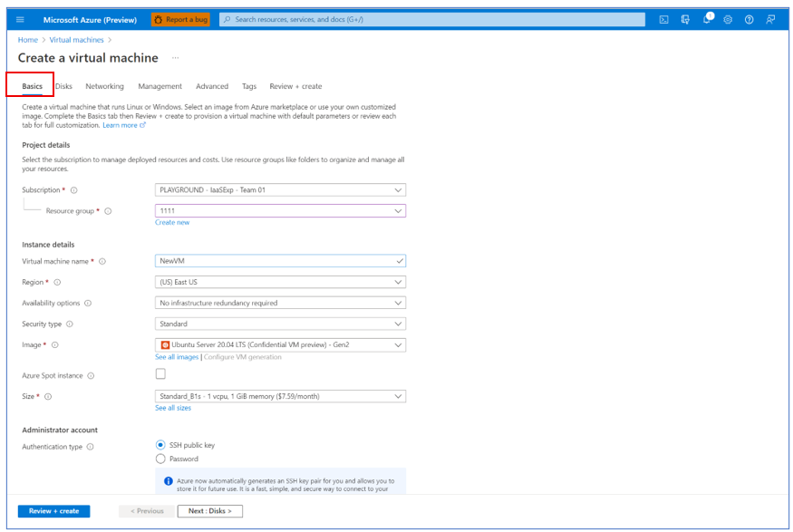The width and height of the screenshot is (793, 532).
Task: Open the hamburger portal menu
Action: coord(20,20)
